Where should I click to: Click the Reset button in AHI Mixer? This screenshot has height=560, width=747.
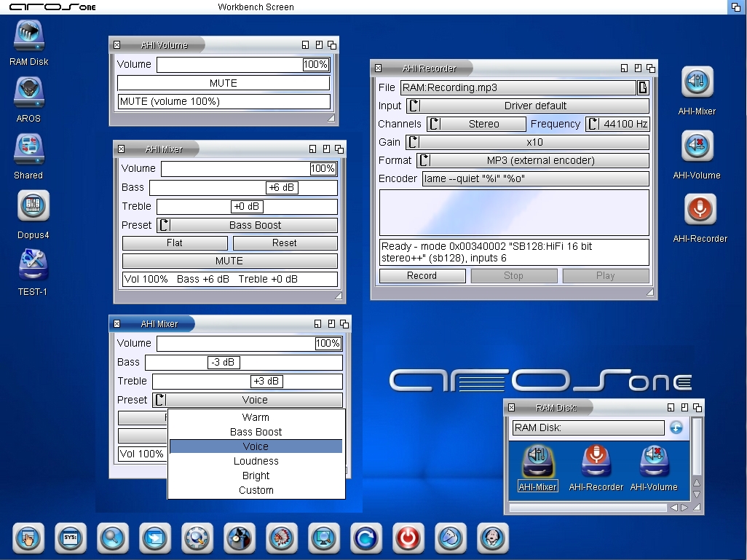[285, 243]
